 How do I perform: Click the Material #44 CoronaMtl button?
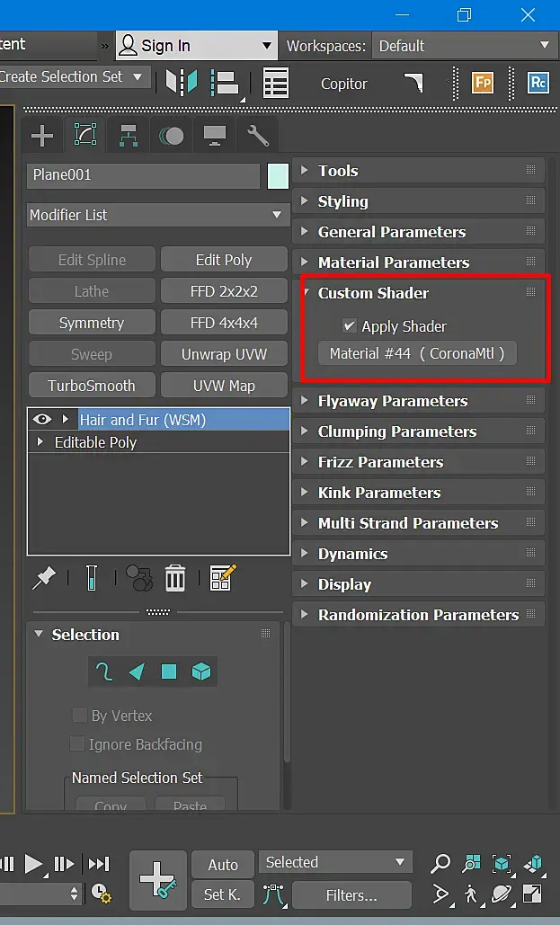(417, 353)
